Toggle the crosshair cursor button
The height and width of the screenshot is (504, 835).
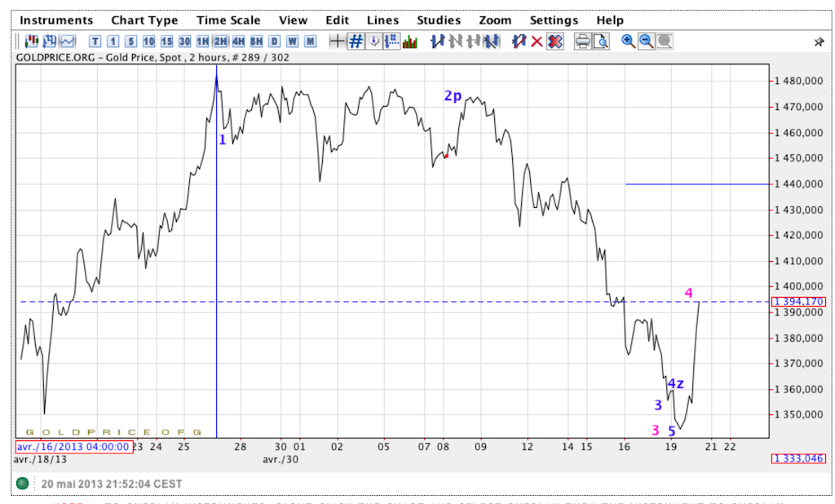click(338, 42)
